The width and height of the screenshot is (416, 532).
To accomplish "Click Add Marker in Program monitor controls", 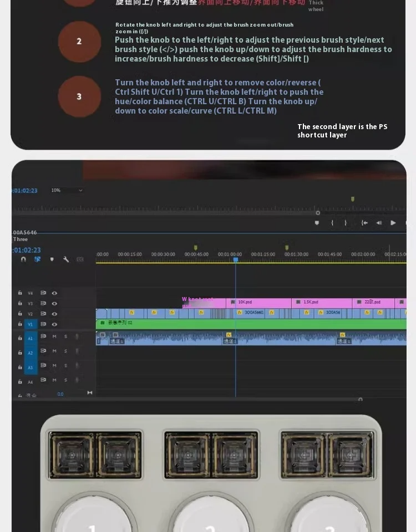I will [x=317, y=223].
